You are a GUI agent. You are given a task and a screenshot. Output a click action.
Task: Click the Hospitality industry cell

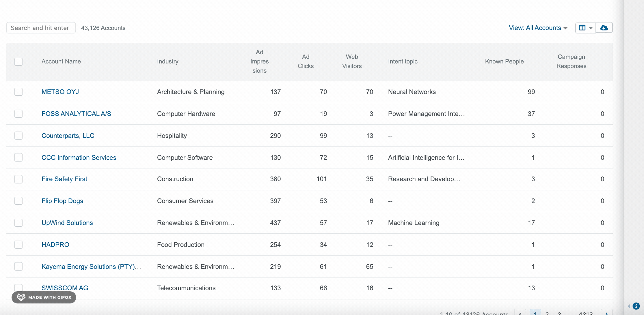point(172,136)
